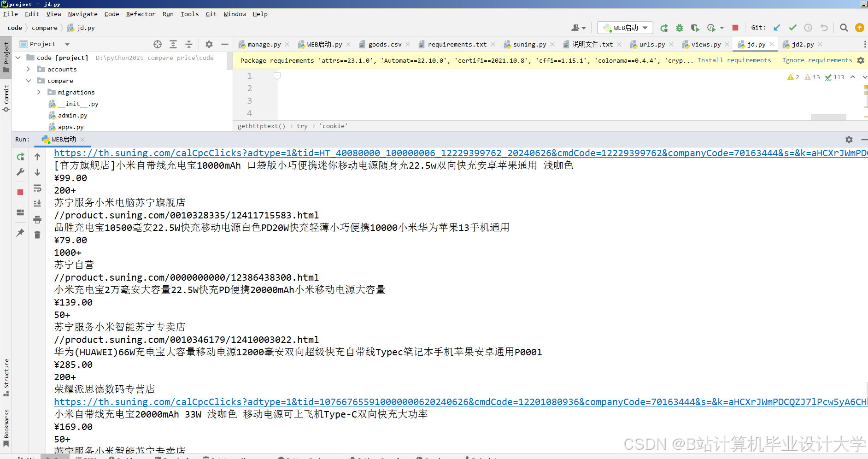
Task: Click compare breadcrumb in navigation bar
Action: [45, 28]
